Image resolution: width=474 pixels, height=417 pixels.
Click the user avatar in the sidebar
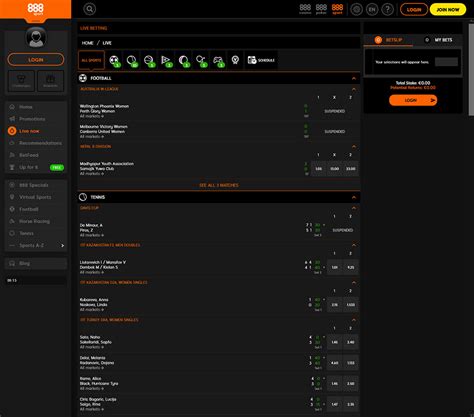36,37
